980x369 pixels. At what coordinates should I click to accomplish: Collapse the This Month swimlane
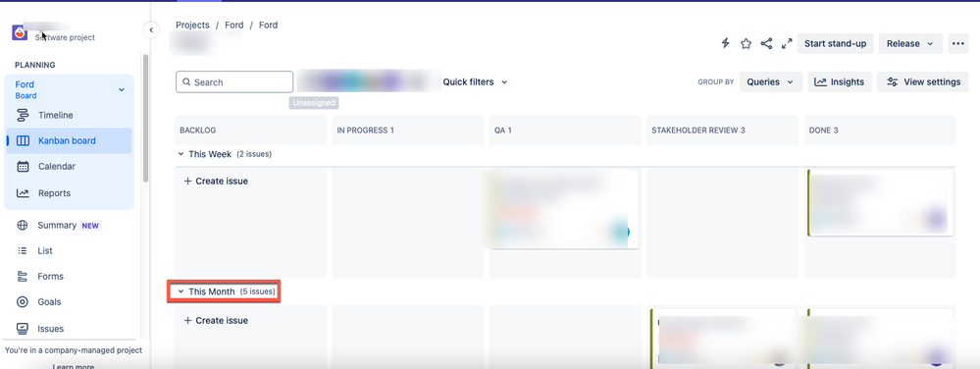181,291
